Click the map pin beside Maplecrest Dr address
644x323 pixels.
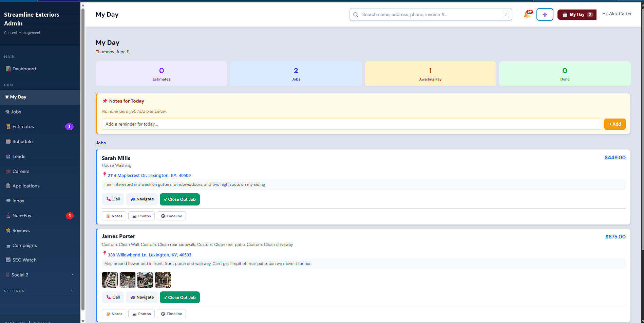[x=105, y=175]
